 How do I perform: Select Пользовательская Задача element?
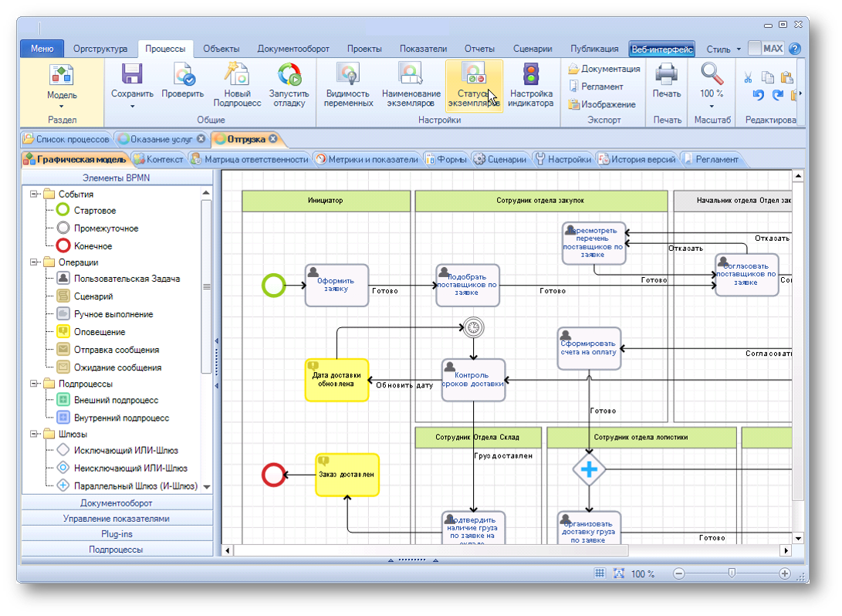(118, 279)
